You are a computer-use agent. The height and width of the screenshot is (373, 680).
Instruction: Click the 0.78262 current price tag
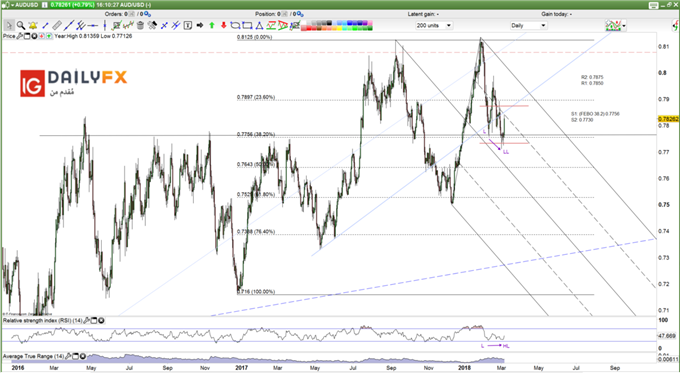tap(668, 119)
